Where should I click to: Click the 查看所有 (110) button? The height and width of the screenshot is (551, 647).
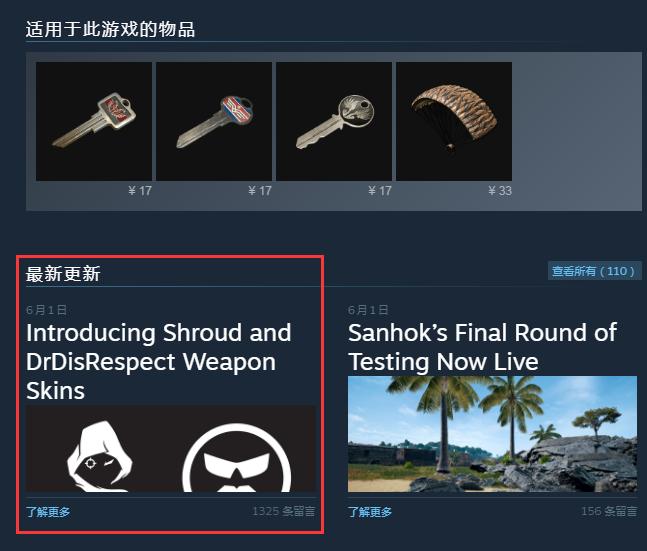[x=595, y=271]
